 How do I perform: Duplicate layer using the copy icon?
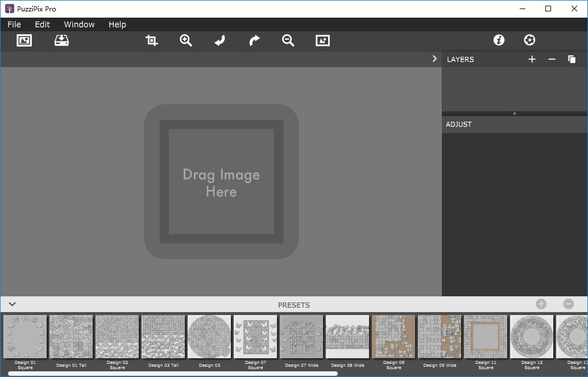pyautogui.click(x=572, y=59)
